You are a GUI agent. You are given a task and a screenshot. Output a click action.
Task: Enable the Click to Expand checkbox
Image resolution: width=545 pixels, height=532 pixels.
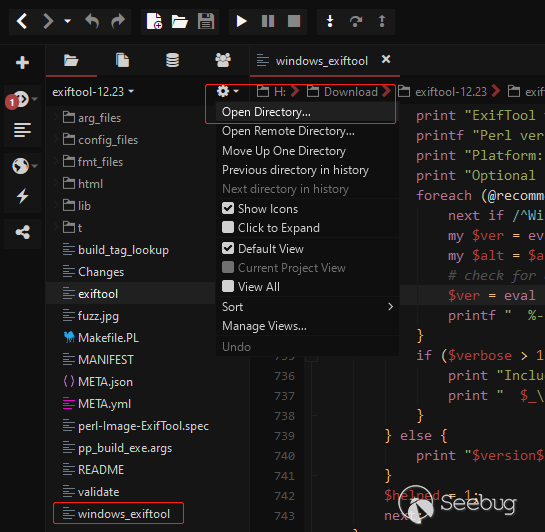tap(228, 228)
